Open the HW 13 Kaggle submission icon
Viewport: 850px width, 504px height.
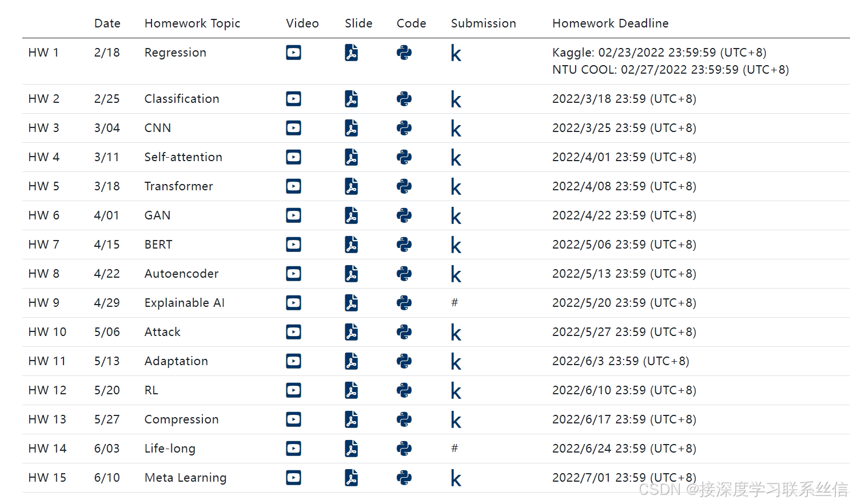click(456, 420)
